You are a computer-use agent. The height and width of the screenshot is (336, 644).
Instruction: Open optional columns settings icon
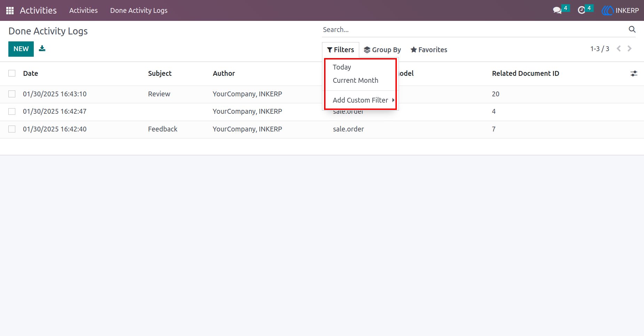[634, 73]
